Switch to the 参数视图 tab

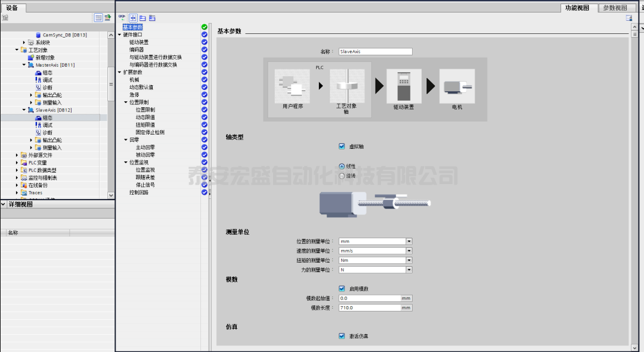(x=615, y=8)
